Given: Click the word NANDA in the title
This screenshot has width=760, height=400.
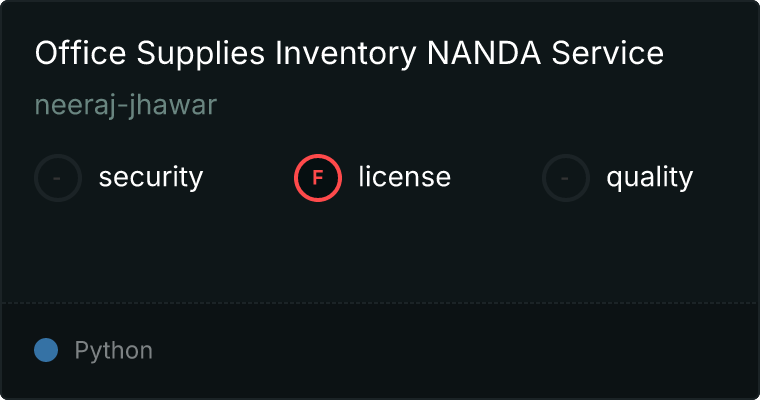Looking at the screenshot, I should (x=484, y=53).
